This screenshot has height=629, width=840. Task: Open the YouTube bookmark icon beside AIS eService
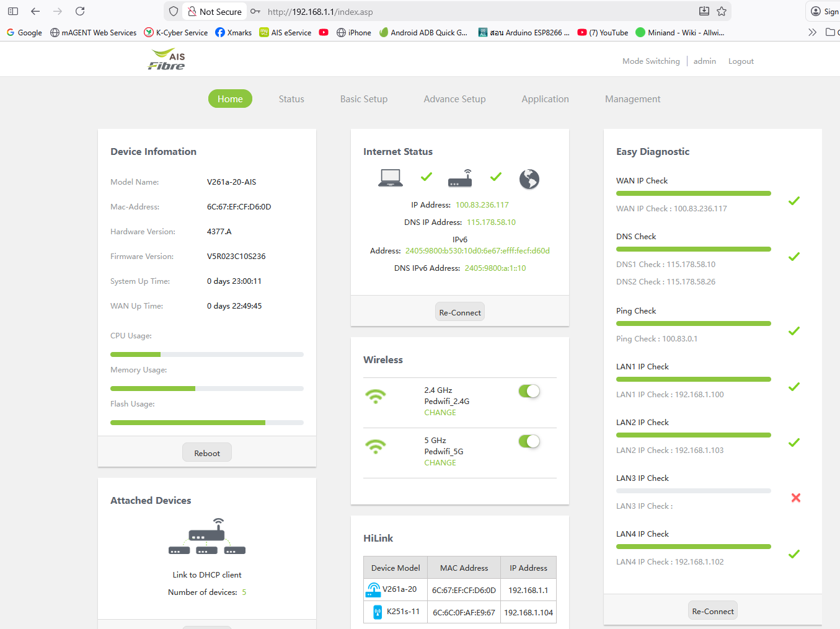(324, 32)
